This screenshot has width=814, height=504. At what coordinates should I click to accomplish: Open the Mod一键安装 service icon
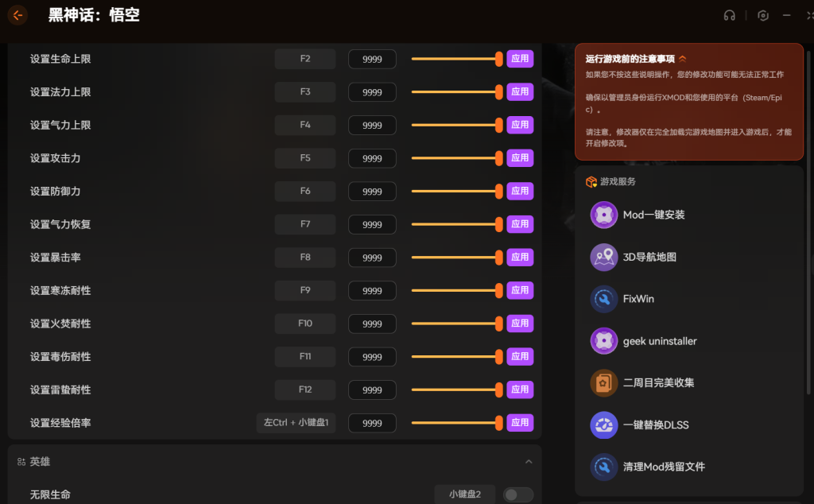(x=604, y=215)
